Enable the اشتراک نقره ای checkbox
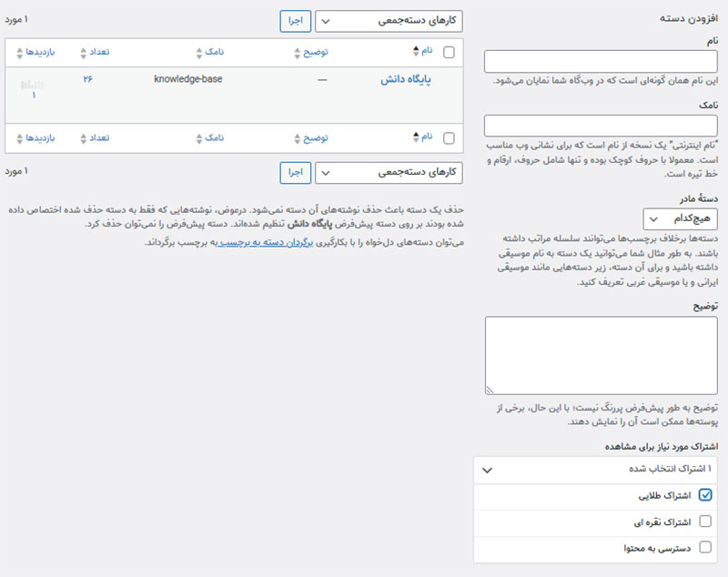Image resolution: width=728 pixels, height=577 pixels. coord(705,521)
